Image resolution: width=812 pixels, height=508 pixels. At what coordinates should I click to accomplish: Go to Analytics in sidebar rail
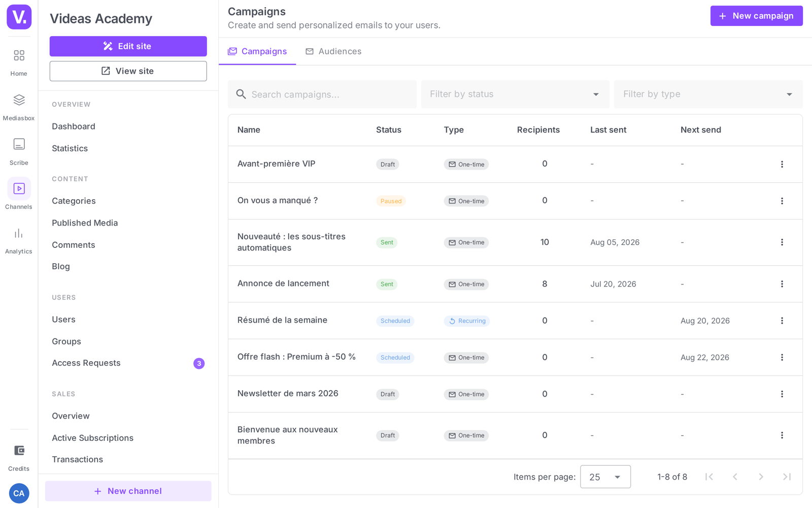pos(19,240)
